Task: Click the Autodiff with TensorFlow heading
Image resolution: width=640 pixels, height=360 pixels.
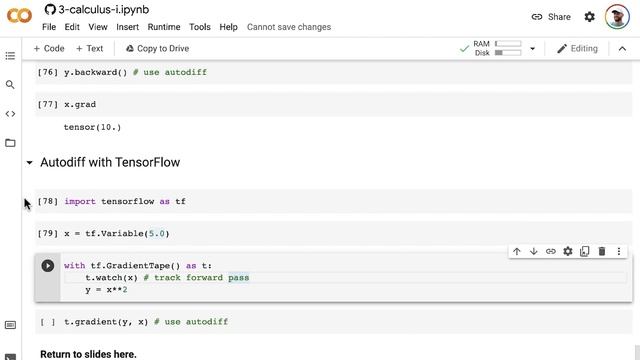Action: [110, 162]
